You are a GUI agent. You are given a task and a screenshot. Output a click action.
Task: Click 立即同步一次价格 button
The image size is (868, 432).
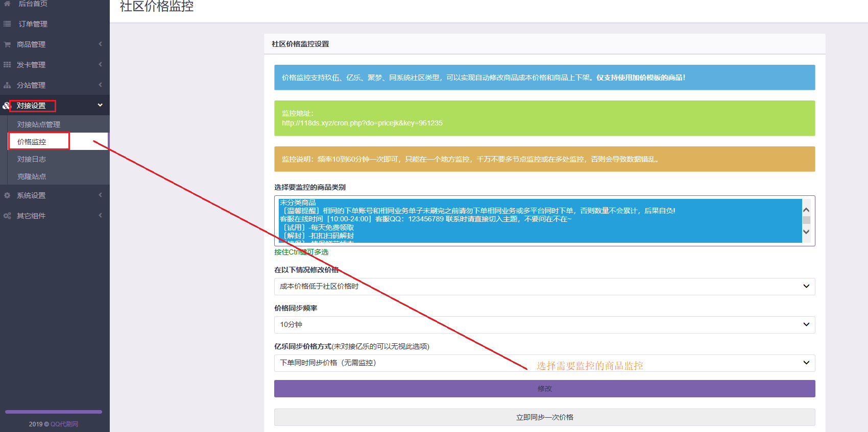(x=544, y=417)
